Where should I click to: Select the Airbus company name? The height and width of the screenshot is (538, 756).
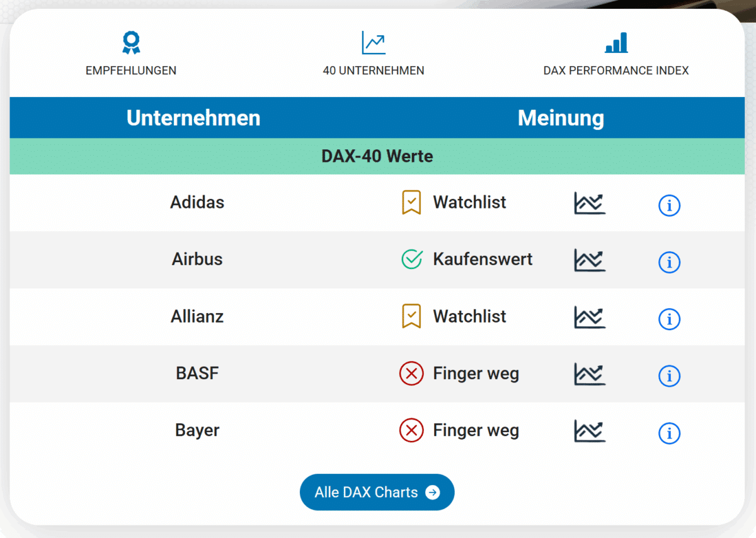(197, 259)
